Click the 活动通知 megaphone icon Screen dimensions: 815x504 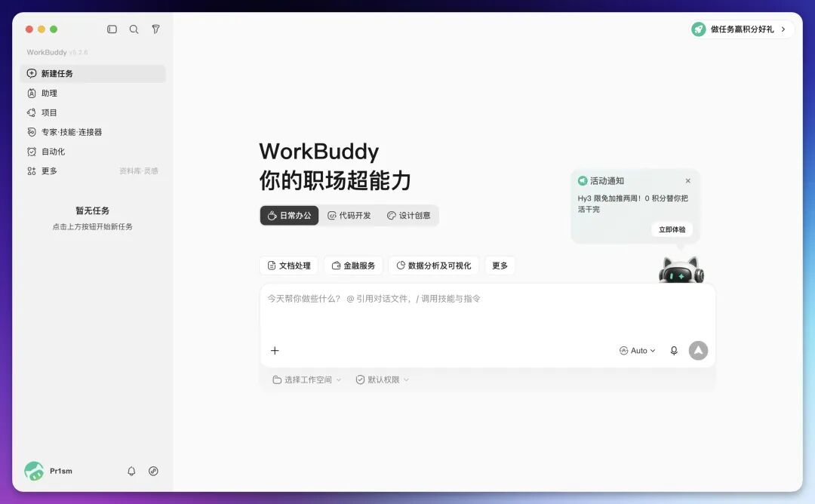pos(582,181)
